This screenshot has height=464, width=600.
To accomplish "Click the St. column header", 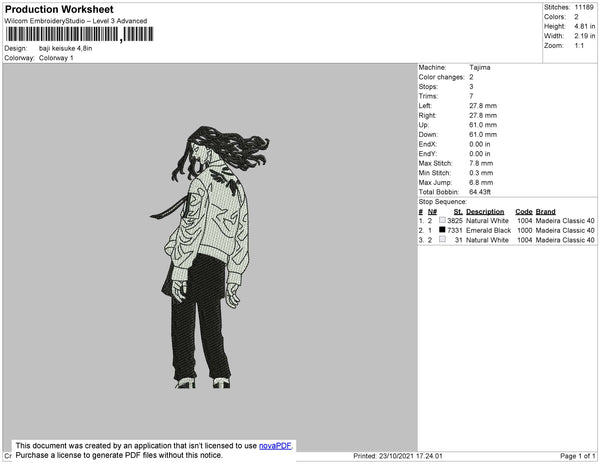I will pyautogui.click(x=458, y=212).
